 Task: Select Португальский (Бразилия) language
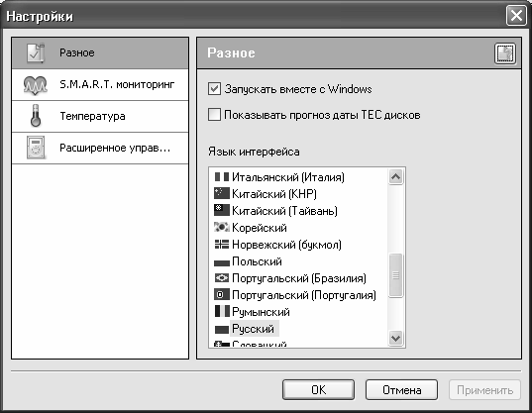[299, 278]
